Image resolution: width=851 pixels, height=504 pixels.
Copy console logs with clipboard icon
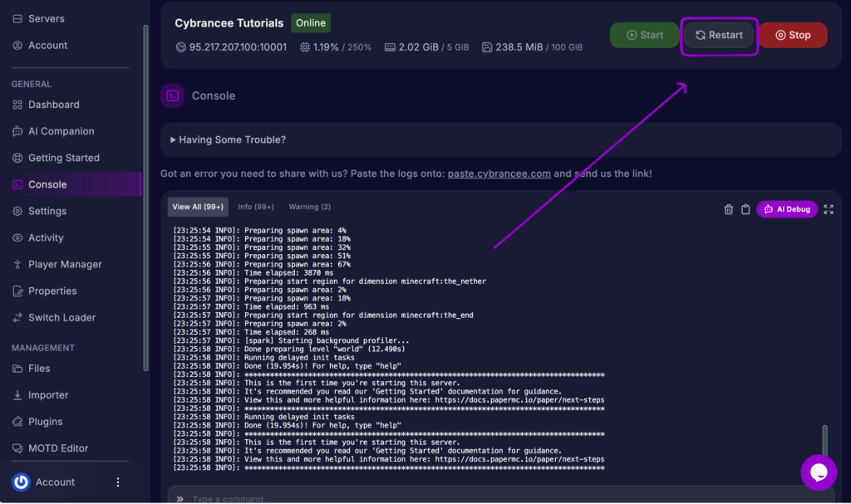click(745, 209)
